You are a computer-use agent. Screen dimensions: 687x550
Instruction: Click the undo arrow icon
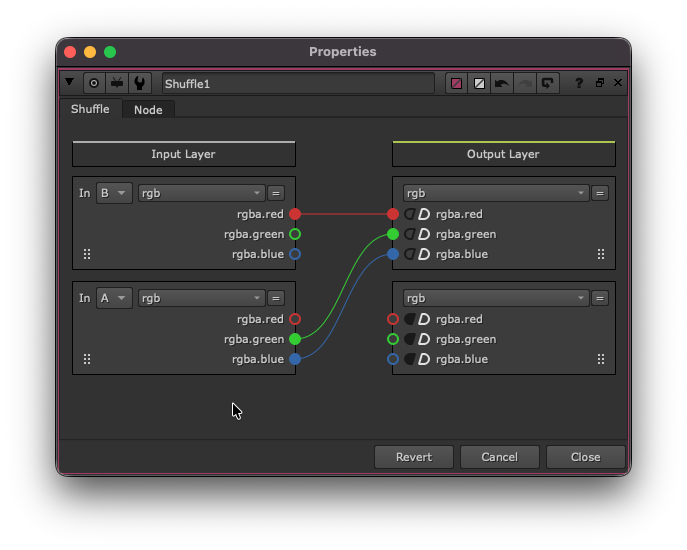[x=502, y=83]
